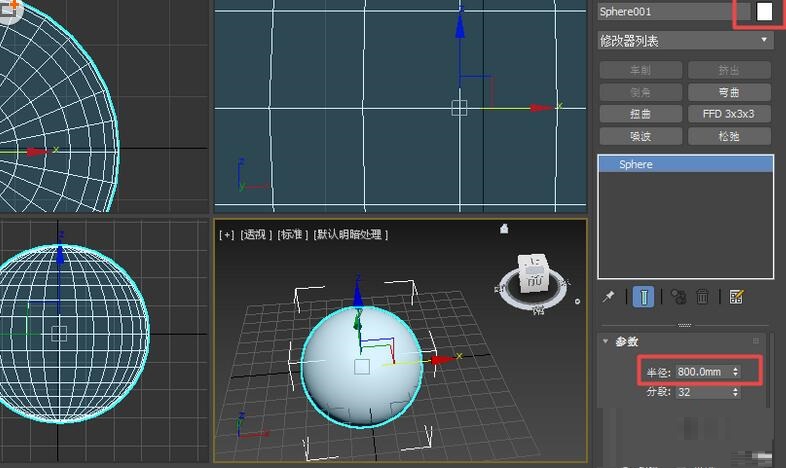Click the Make Unique icon
This screenshot has width=786, height=468.
click(x=678, y=297)
